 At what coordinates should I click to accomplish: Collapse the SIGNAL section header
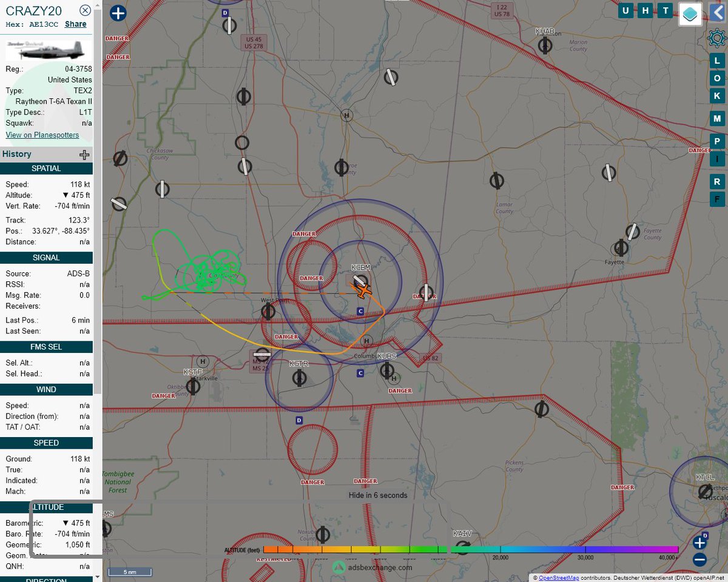coord(46,257)
